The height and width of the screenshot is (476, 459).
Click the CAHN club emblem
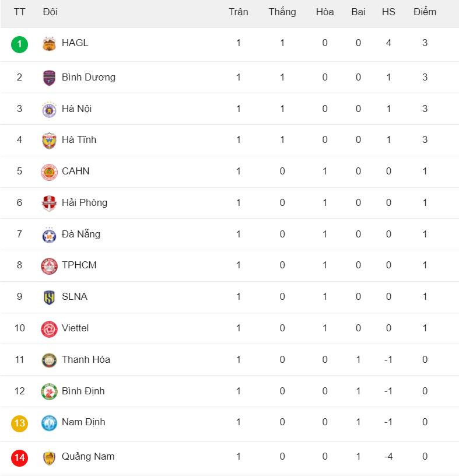click(x=49, y=171)
